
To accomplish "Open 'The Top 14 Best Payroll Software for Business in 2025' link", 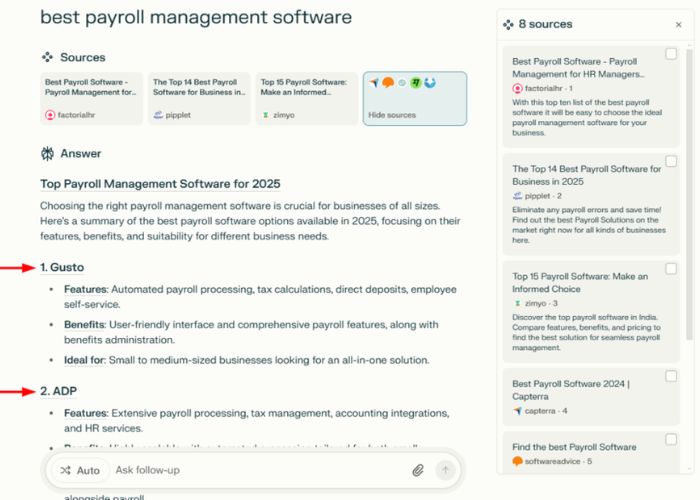I will click(587, 175).
